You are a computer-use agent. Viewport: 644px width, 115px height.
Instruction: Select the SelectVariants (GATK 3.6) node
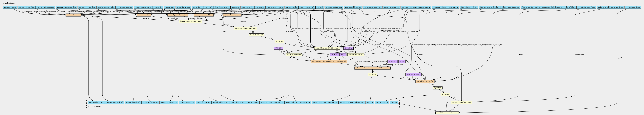click(462, 102)
